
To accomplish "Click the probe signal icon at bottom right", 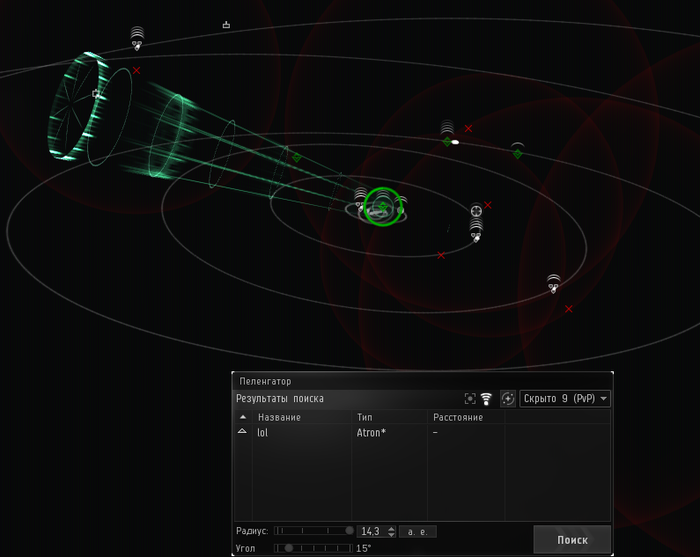I will coord(553,283).
